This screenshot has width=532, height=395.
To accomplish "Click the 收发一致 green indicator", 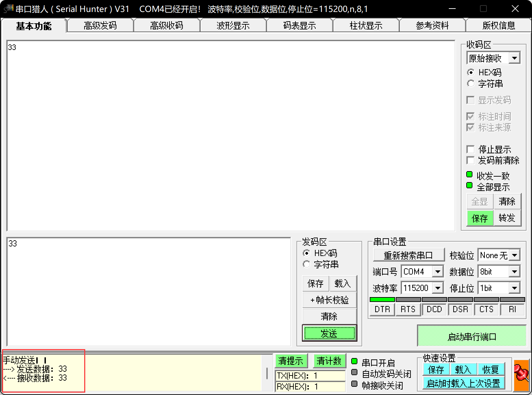I will point(469,174).
